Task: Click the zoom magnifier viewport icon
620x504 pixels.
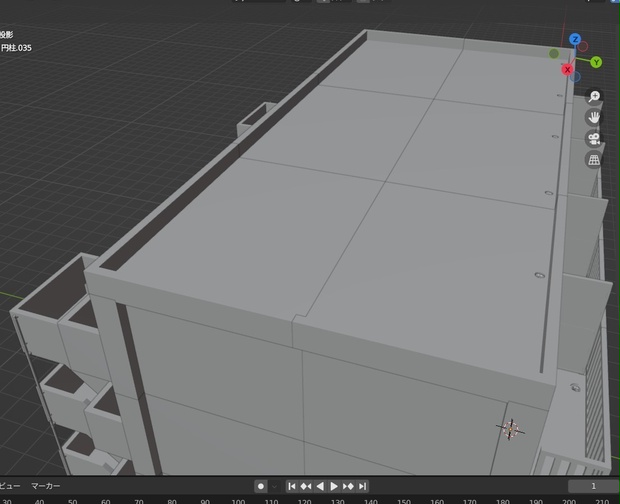Action: [x=594, y=96]
